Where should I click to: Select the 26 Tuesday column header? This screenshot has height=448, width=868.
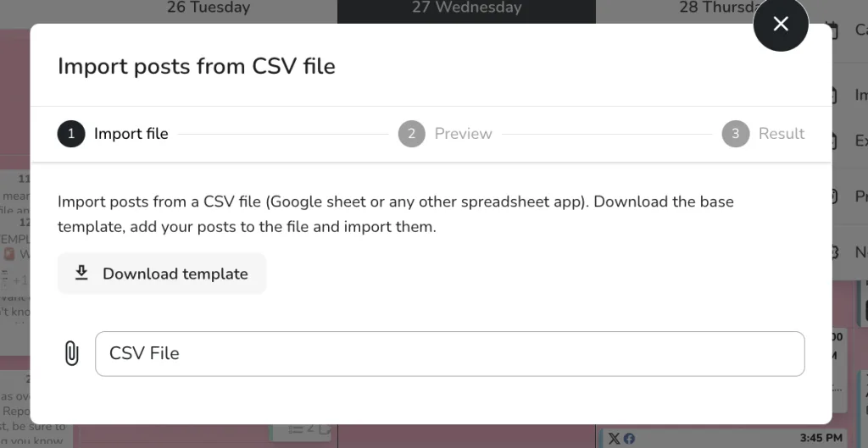click(x=209, y=8)
